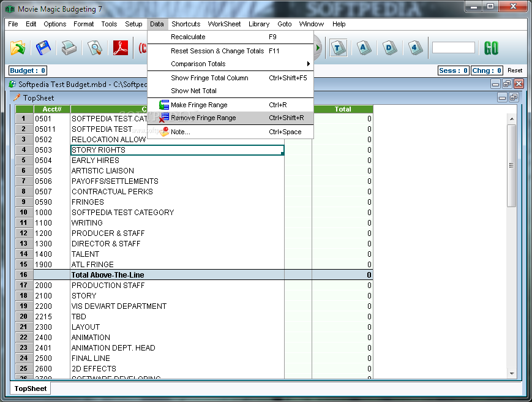Select account number 1400 cell
Image resolution: width=532 pixels, height=402 pixels.
pyautogui.click(x=52, y=254)
